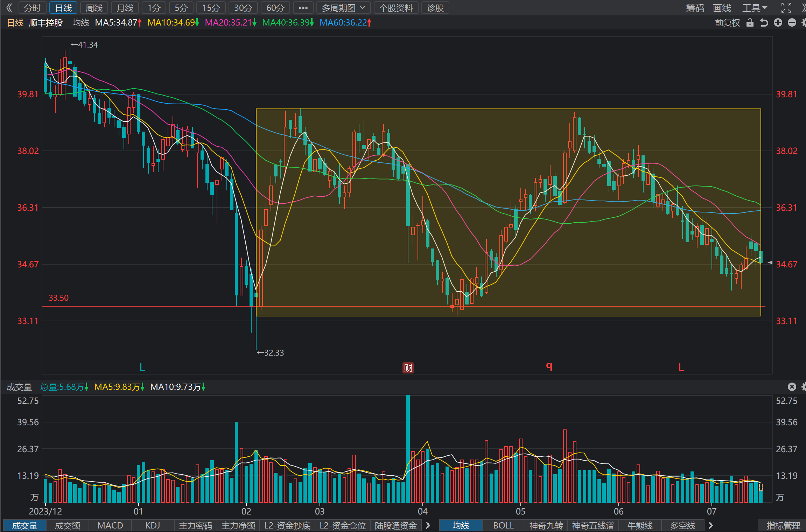Click the volume MA10:9.73万 label
806x532 pixels.
[x=178, y=387]
